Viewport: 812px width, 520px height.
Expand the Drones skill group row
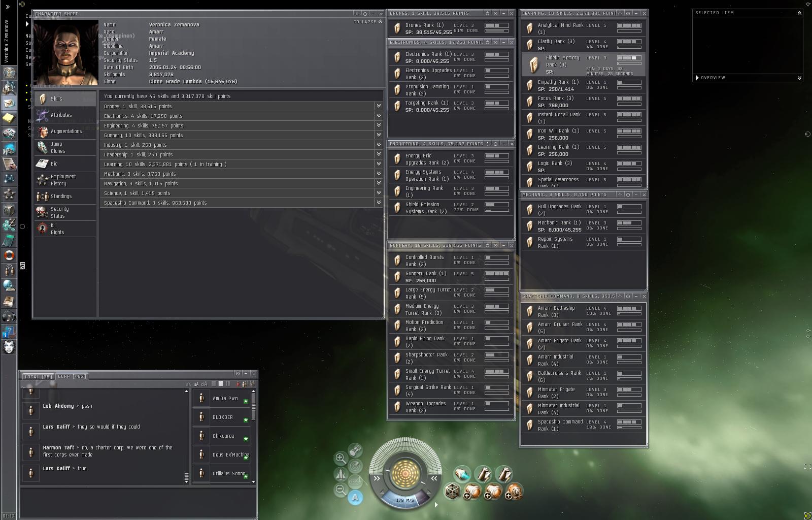(x=242, y=106)
